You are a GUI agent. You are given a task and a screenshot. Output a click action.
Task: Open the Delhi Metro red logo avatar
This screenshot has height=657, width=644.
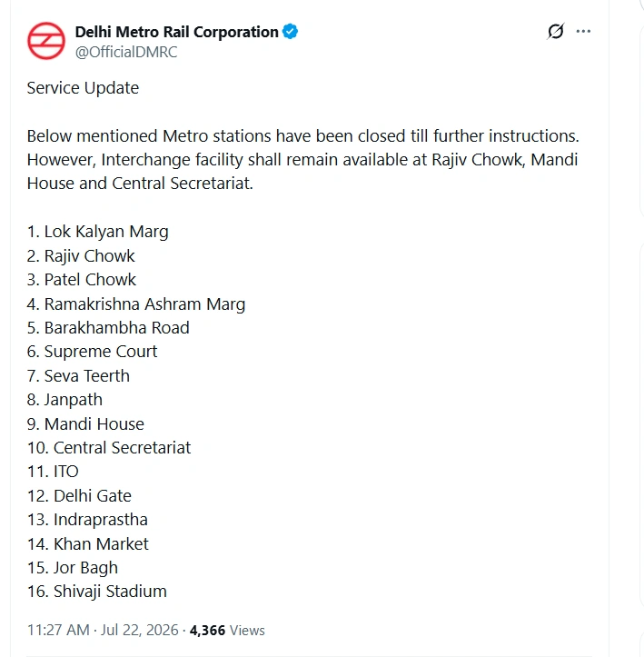(x=46, y=41)
